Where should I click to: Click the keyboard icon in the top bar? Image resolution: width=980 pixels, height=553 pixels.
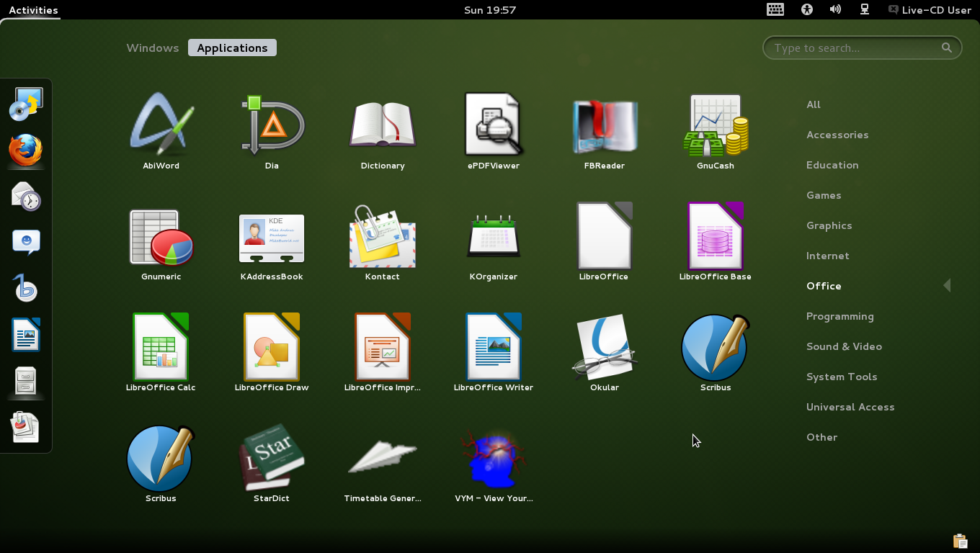click(x=775, y=9)
